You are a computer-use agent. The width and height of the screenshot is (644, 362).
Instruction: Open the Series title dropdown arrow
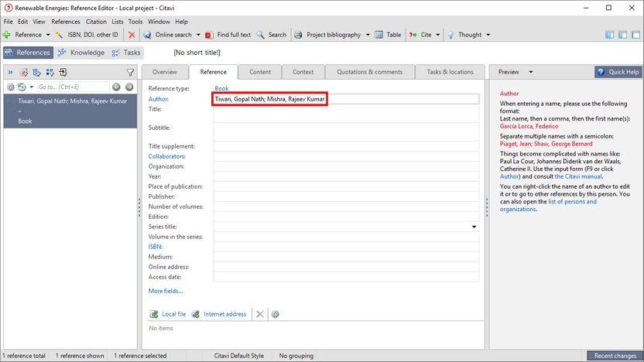point(474,227)
